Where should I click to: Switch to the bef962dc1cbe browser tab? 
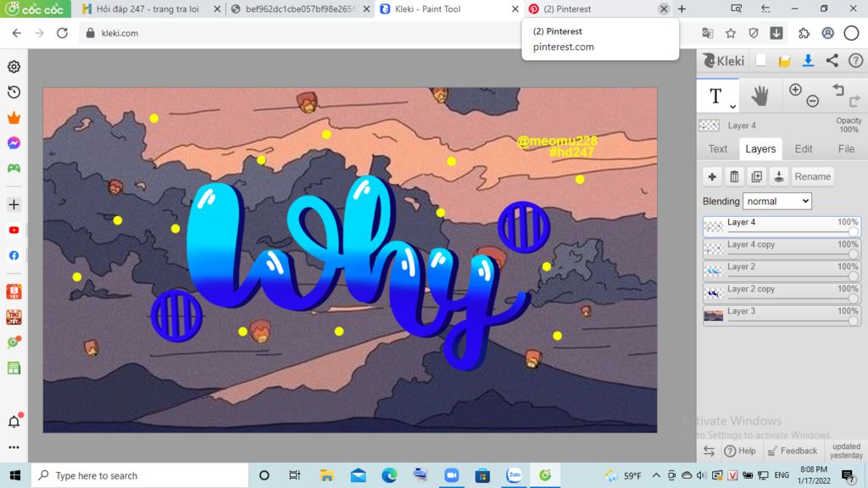299,8
